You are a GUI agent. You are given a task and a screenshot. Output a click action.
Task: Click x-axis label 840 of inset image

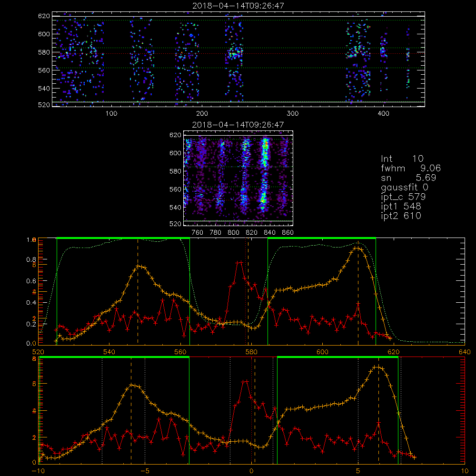pos(269,233)
